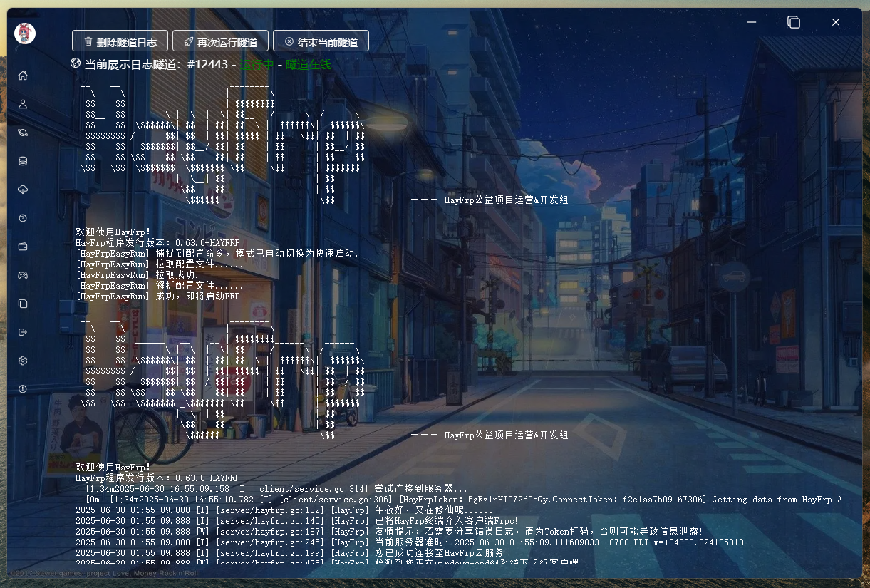Click log line 捕捉到配置命令 模式已自动切换
The width and height of the screenshot is (870, 588).
coord(217,253)
